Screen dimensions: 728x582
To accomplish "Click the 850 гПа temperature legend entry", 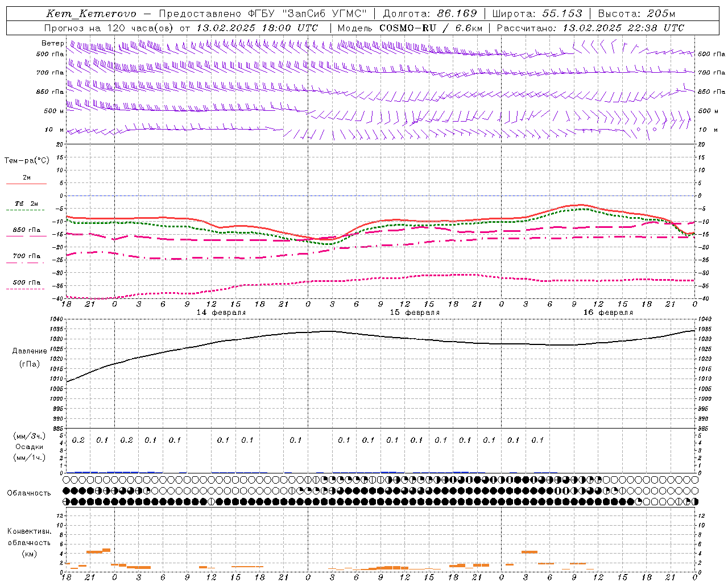I will (x=26, y=230).
